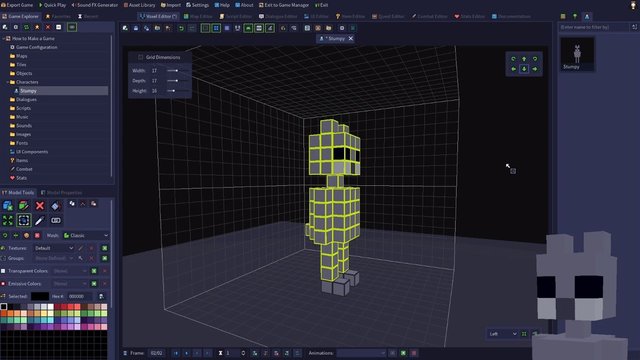Select the add voxel cube tool
This screenshot has width=640, height=360.
(8, 206)
